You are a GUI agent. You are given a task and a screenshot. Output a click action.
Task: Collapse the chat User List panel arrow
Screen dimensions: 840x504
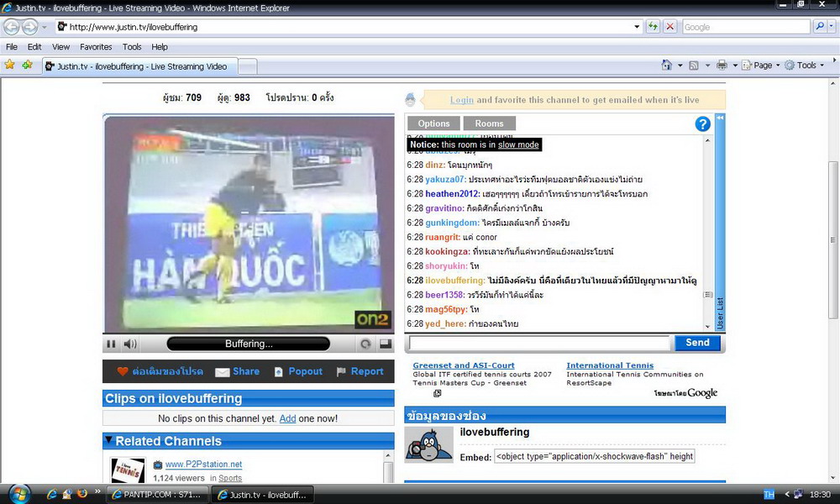(720, 118)
